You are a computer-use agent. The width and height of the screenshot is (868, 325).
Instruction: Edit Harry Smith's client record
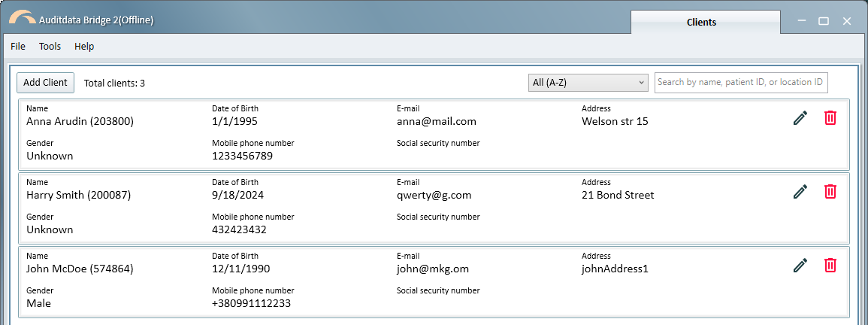click(x=800, y=191)
